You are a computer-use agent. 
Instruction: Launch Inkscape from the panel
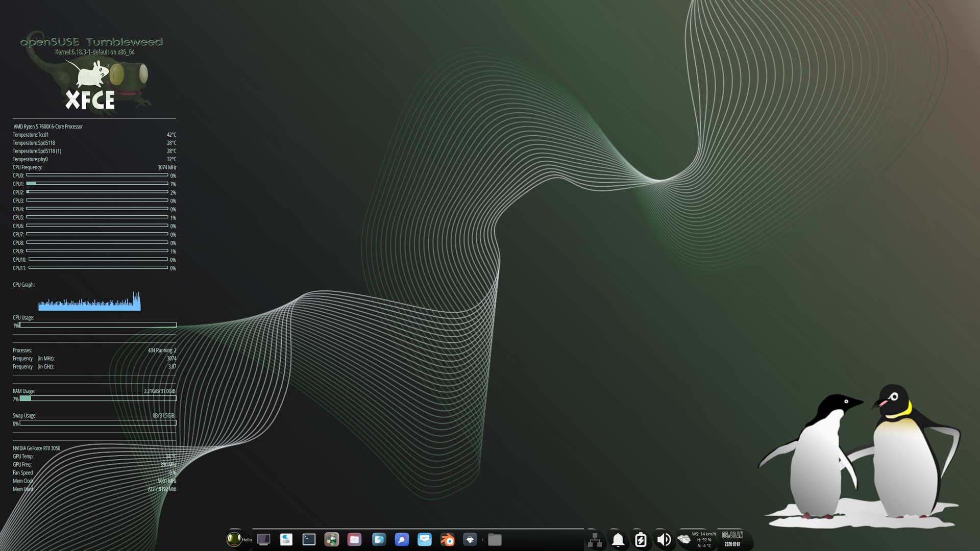tap(470, 539)
